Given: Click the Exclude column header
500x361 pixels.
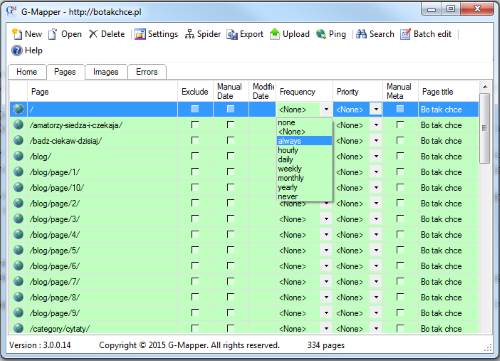Looking at the screenshot, I should tap(195, 91).
